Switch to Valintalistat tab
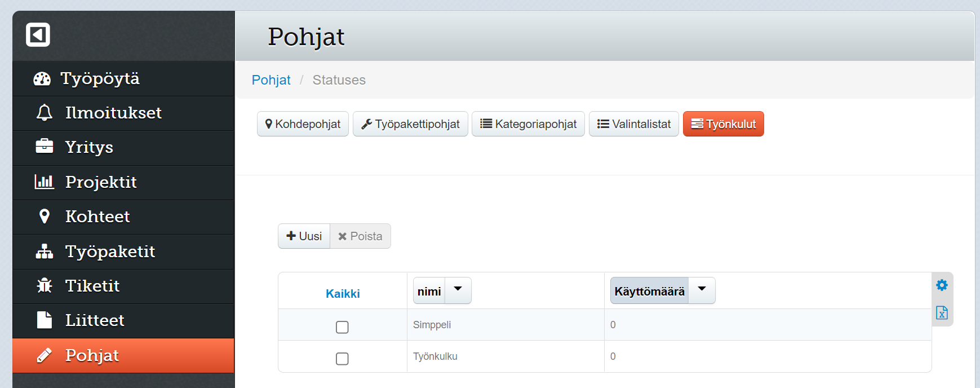980x388 pixels. click(x=634, y=124)
